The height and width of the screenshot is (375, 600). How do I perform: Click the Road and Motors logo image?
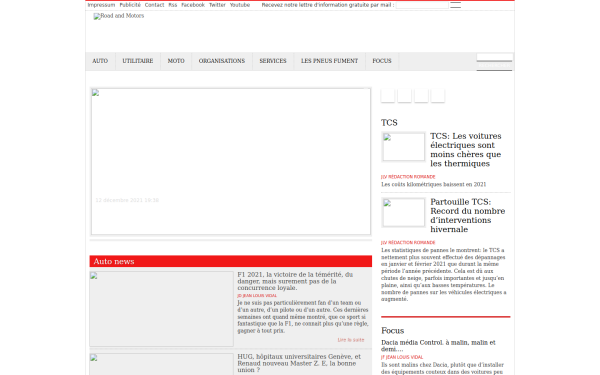(x=119, y=16)
